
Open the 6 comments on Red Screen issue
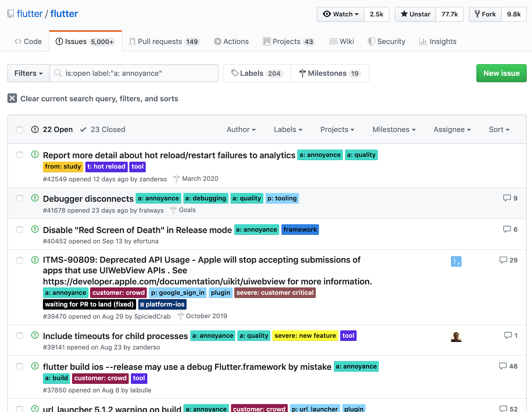click(510, 229)
